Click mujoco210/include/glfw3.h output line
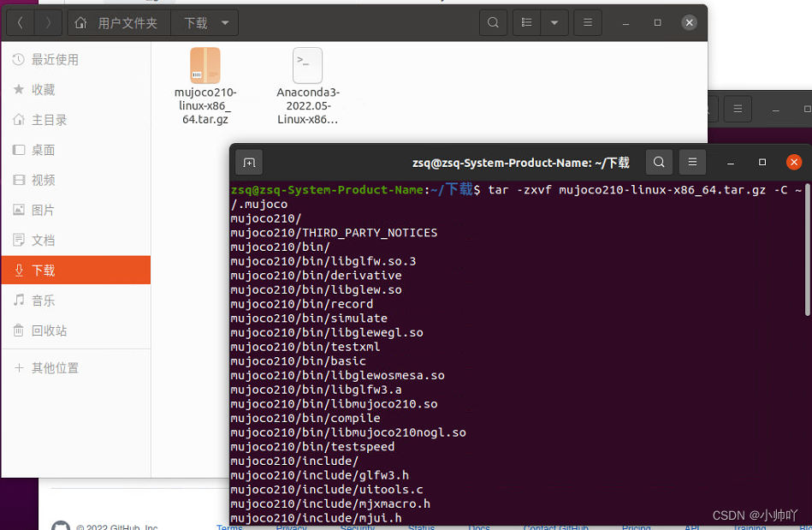The image size is (812, 530). tap(319, 475)
